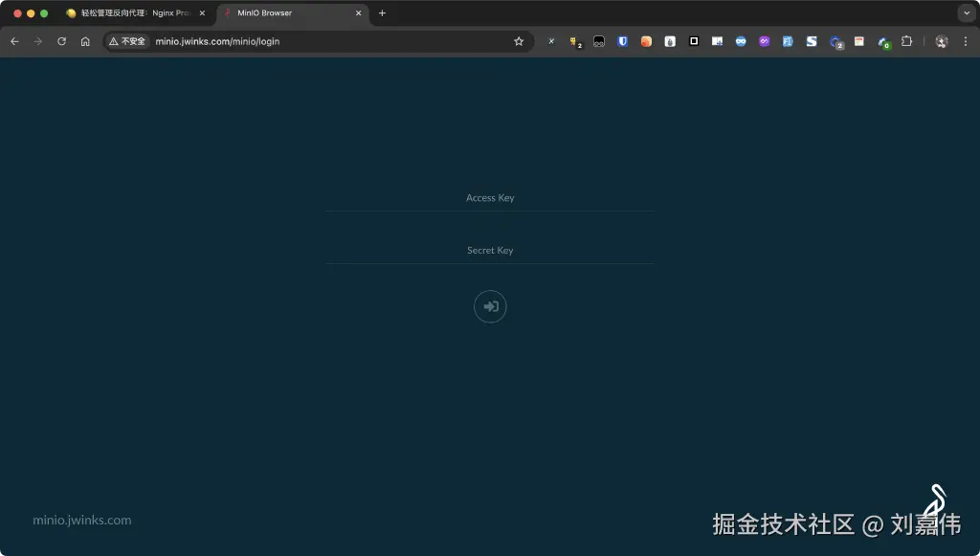Click the blue round mask extension icon
Image resolution: width=980 pixels, height=556 pixels.
(741, 41)
